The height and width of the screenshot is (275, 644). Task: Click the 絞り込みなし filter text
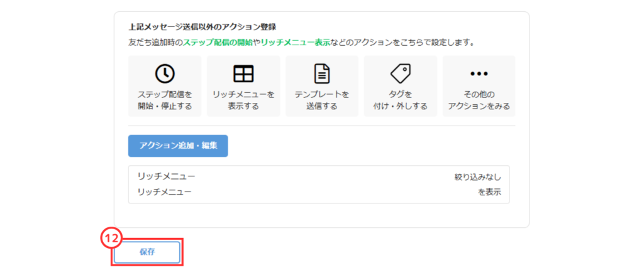(477, 177)
